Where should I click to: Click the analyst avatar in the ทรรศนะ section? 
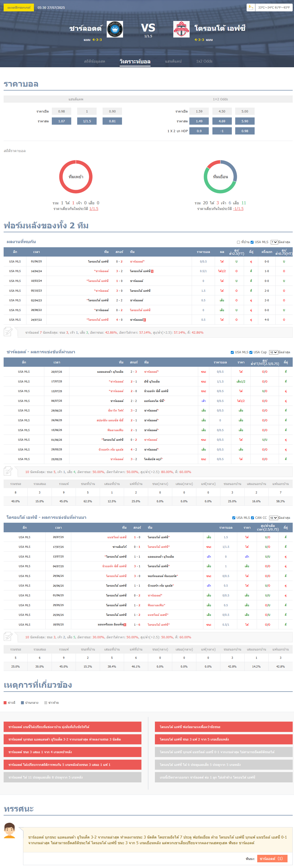[x=9, y=830]
